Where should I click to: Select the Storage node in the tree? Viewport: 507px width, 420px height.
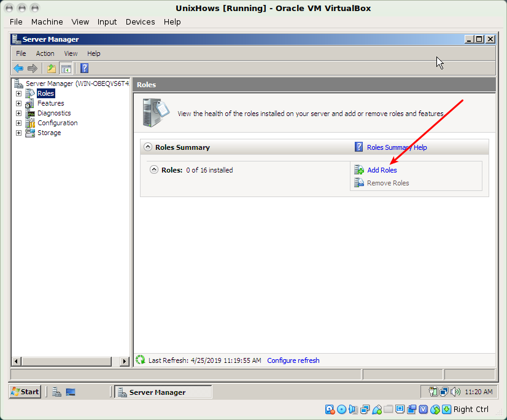[49, 133]
